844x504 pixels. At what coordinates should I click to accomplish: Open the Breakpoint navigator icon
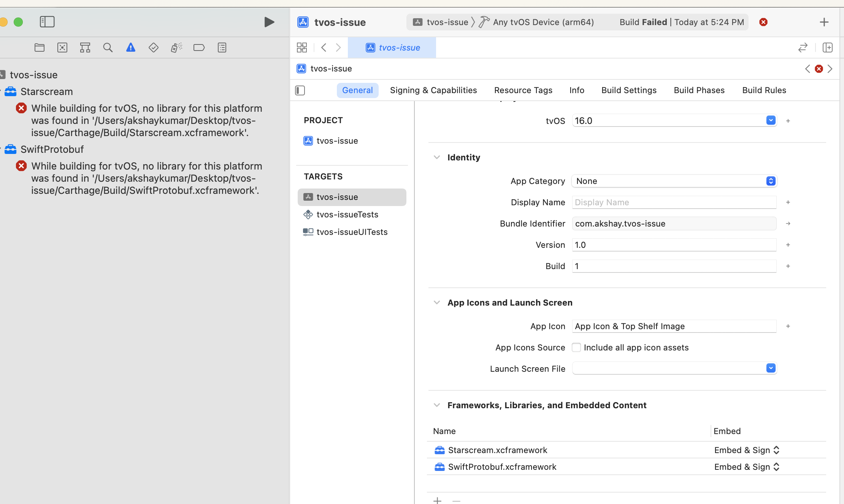199,48
